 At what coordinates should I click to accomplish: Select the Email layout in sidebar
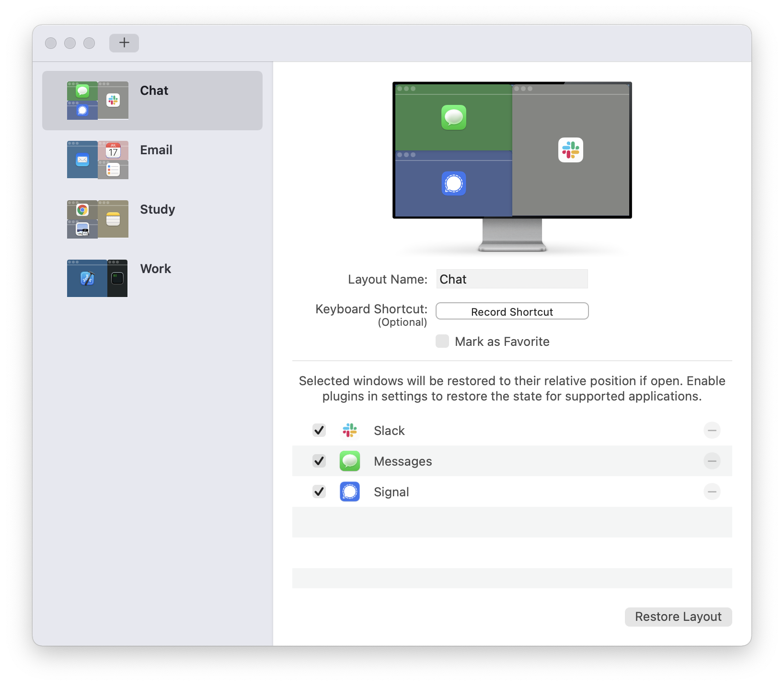point(152,160)
